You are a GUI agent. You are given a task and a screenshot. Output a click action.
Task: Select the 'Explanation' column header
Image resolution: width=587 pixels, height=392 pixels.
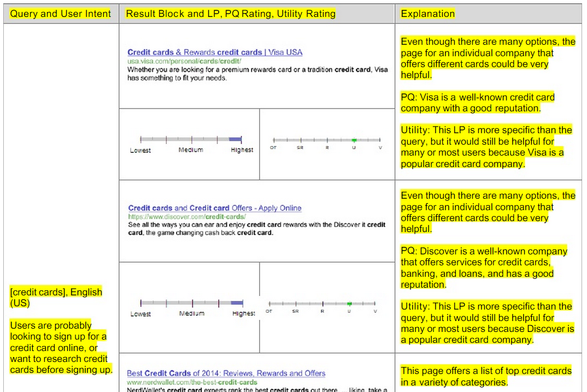click(427, 14)
